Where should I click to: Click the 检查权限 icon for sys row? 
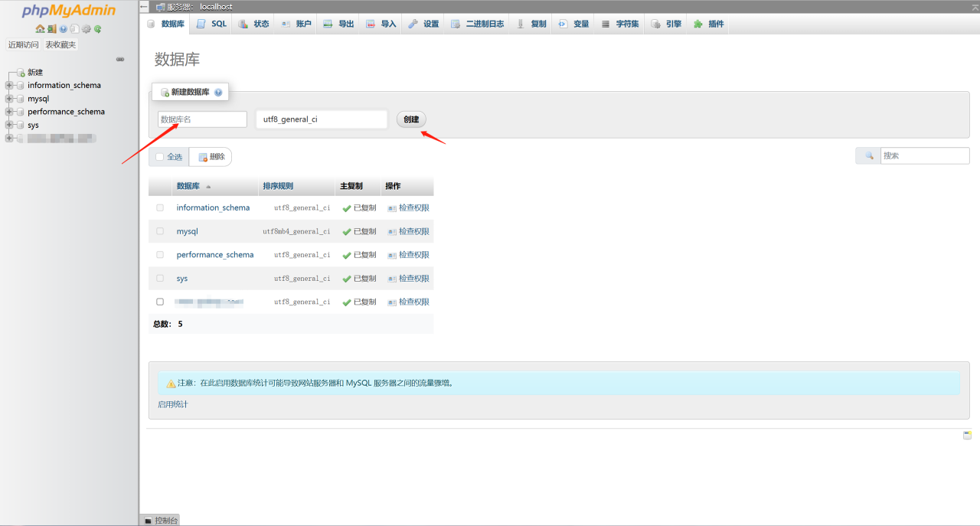[x=392, y=279]
